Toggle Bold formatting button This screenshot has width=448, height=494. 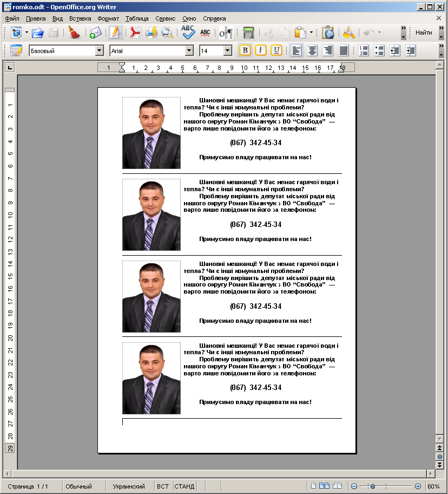coord(245,51)
